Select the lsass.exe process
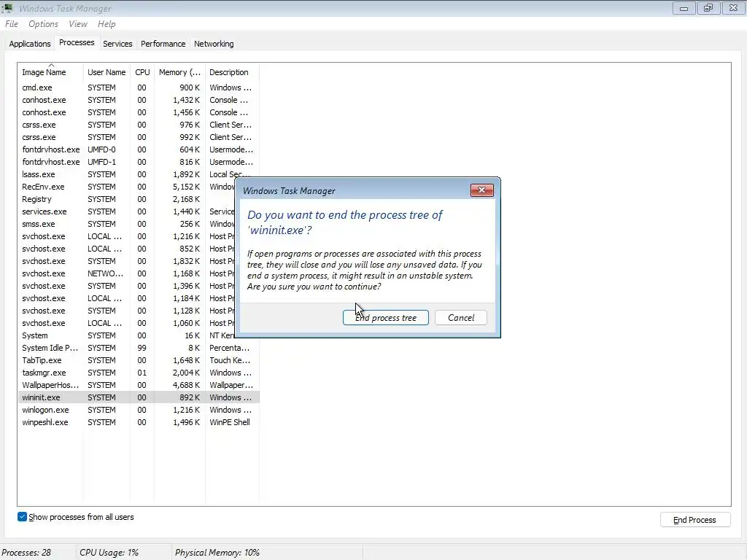The height and width of the screenshot is (560, 747). (139, 174)
